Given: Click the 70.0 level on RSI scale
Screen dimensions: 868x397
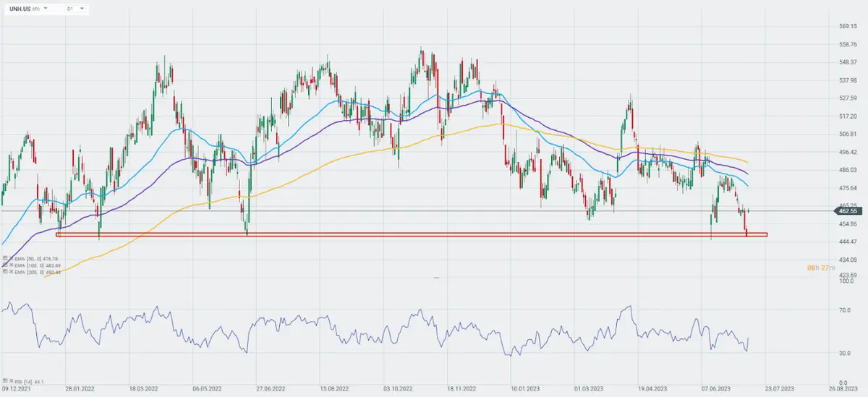Looking at the screenshot, I should tap(843, 310).
